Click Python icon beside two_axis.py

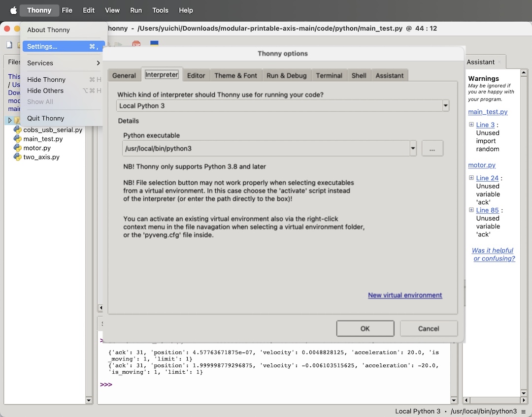point(17,157)
